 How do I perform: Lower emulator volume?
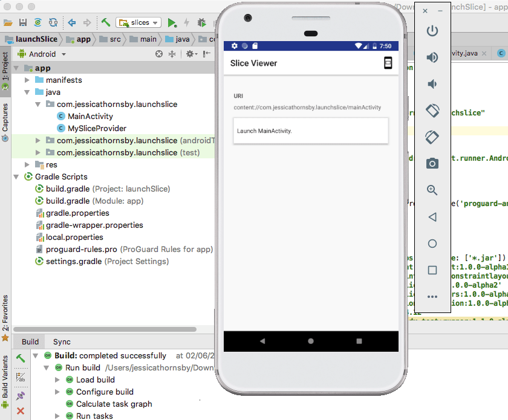(432, 84)
